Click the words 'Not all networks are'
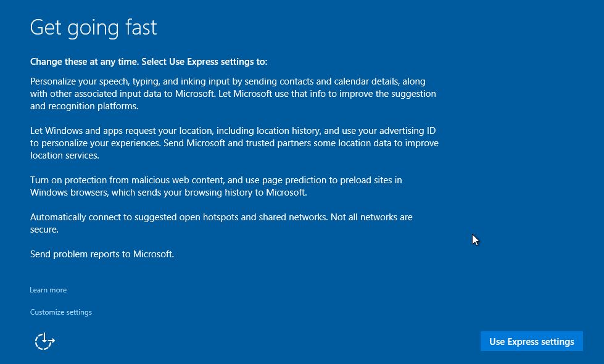604x364 pixels. click(371, 217)
